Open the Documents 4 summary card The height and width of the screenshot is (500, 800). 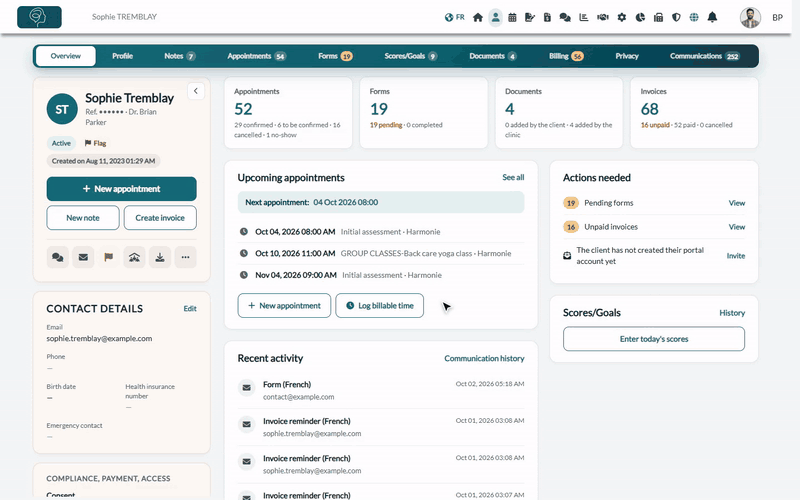(x=559, y=113)
